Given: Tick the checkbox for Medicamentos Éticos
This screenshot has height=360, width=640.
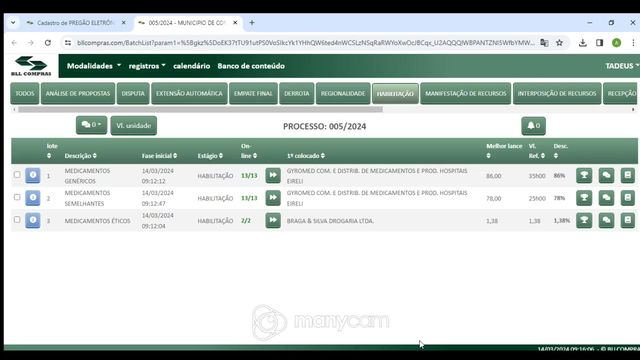Looking at the screenshot, I should tap(17, 220).
